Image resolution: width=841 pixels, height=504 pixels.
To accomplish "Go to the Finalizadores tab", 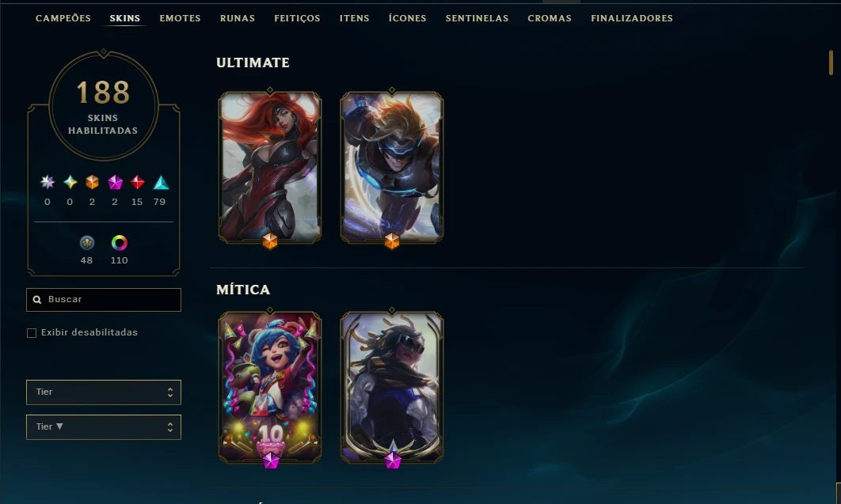I will [x=632, y=18].
